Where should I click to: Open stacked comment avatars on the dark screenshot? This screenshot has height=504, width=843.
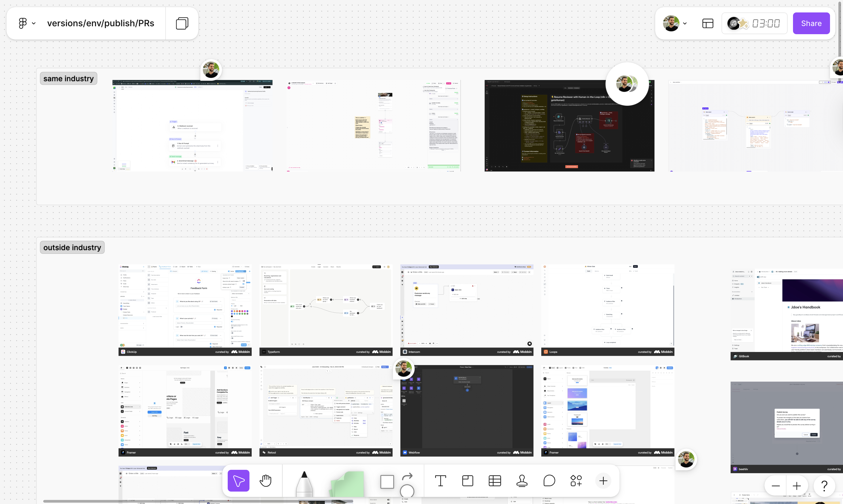tap(627, 84)
